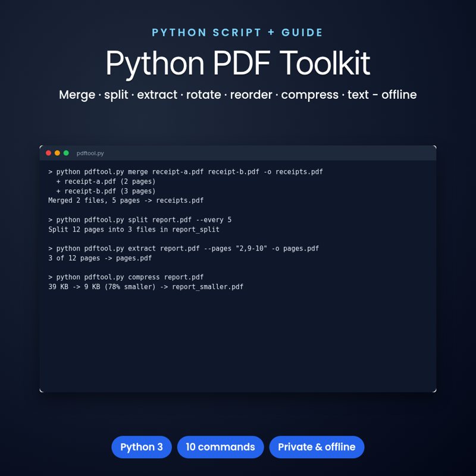Click the yellow minimize dot in terminal
The width and height of the screenshot is (476, 476).
(x=57, y=153)
